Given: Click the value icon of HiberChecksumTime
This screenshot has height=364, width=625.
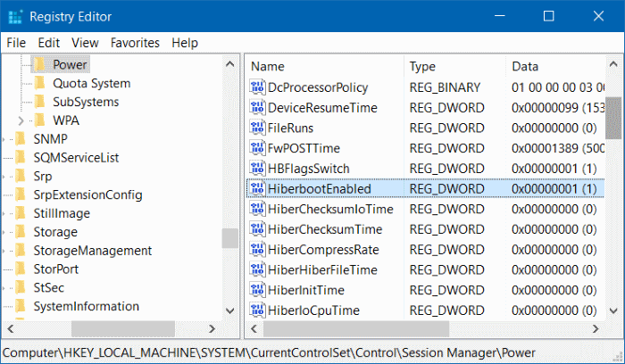Looking at the screenshot, I should (x=257, y=229).
